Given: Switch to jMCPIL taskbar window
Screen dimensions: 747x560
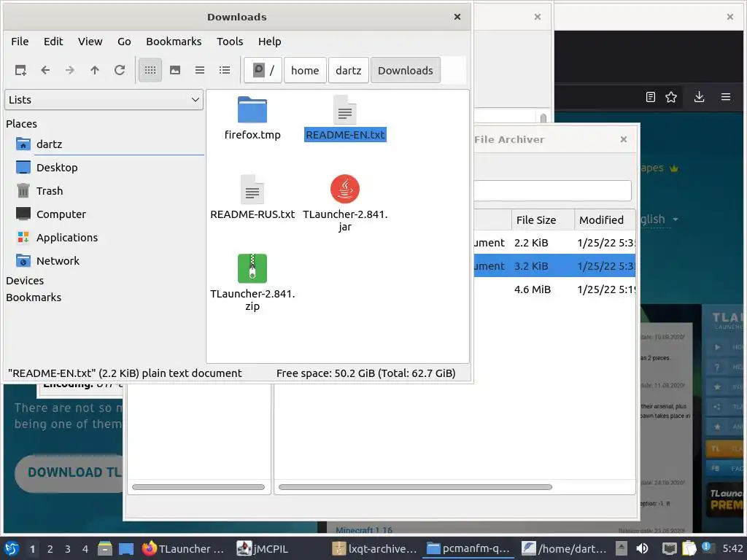Looking at the screenshot, I should [x=263, y=548].
